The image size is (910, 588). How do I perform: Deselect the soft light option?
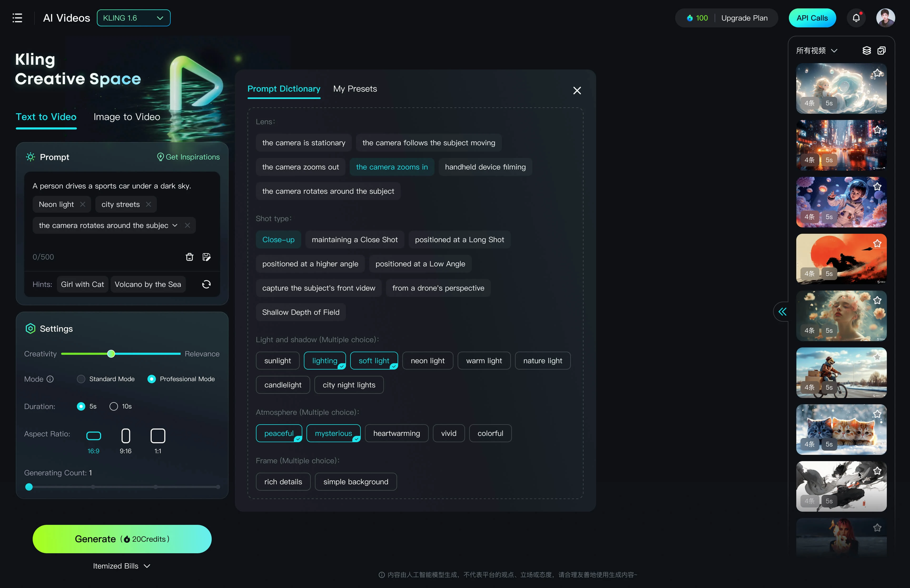coord(374,361)
